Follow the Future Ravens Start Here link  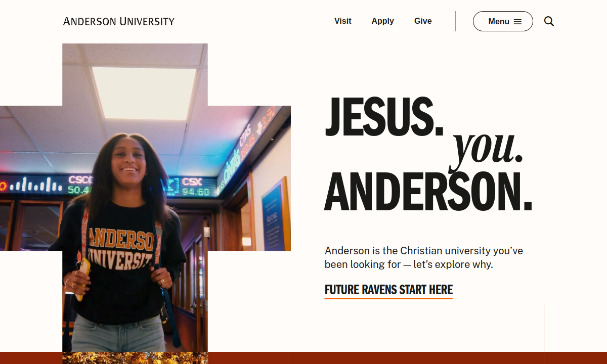[388, 290]
